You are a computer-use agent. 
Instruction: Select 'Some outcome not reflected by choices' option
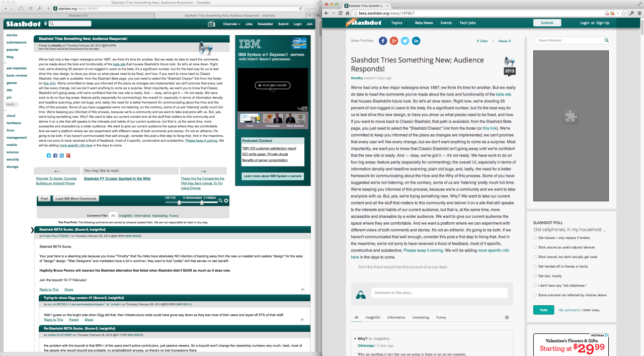[x=535, y=295]
